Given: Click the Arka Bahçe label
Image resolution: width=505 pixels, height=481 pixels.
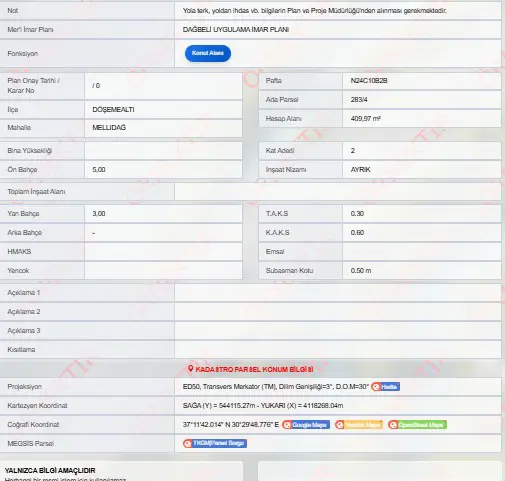Looking at the screenshot, I should (24, 233).
